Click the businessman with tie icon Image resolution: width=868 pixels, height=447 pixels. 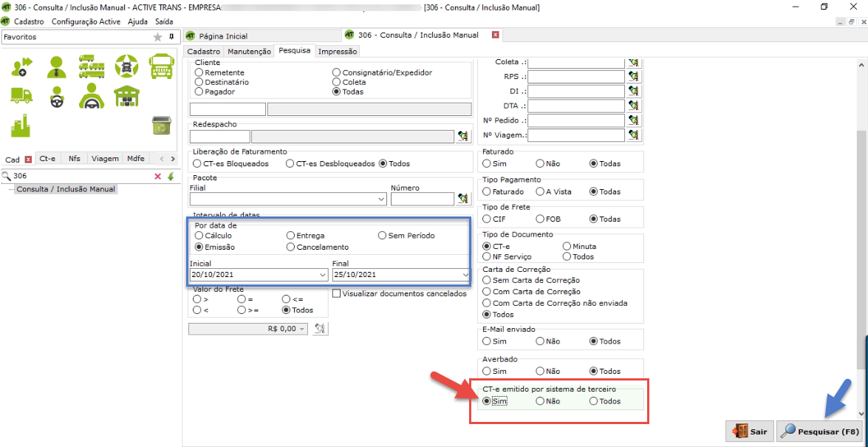point(56,67)
